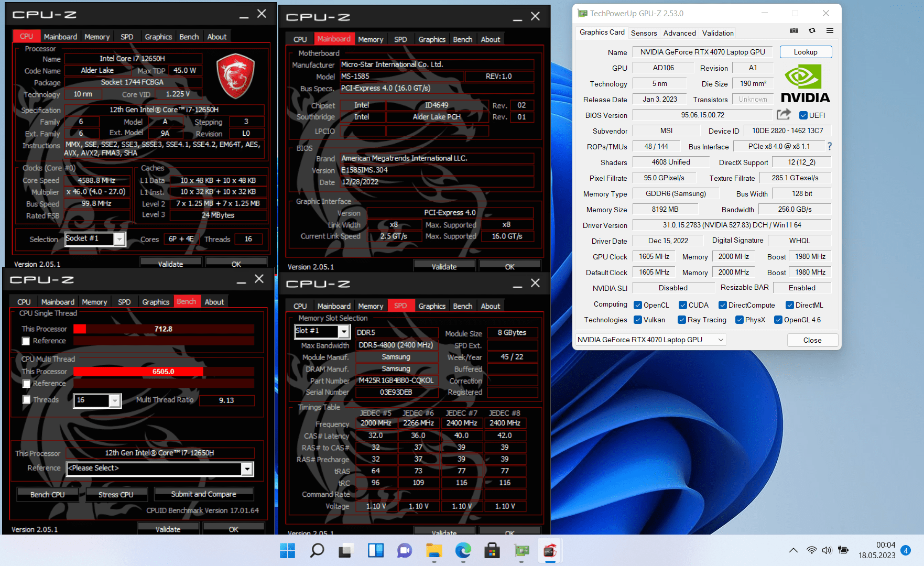The width and height of the screenshot is (924, 566).
Task: Click OK in the Mainboard CPU-Z window
Action: tap(509, 267)
